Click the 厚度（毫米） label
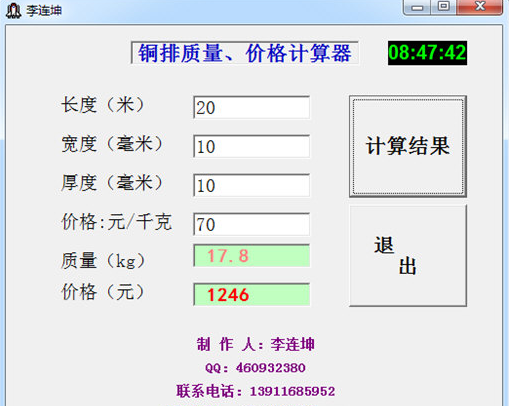The height and width of the screenshot is (406, 509). click(112, 183)
